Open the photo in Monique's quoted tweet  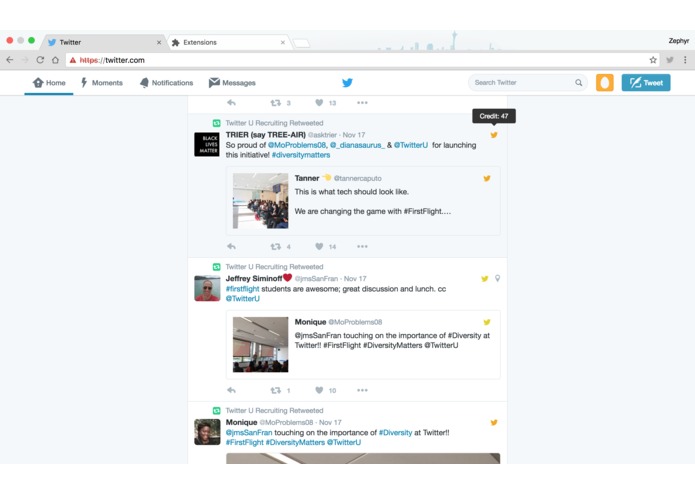[261, 345]
